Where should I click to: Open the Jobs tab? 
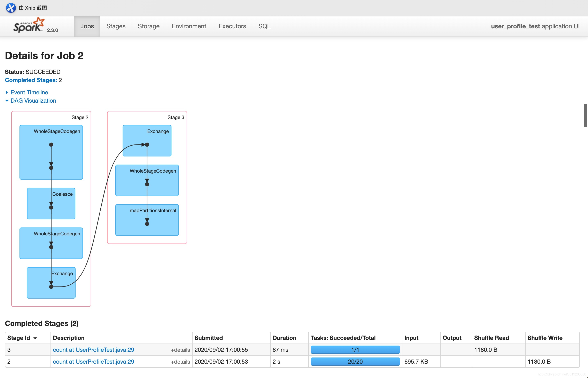tap(87, 26)
